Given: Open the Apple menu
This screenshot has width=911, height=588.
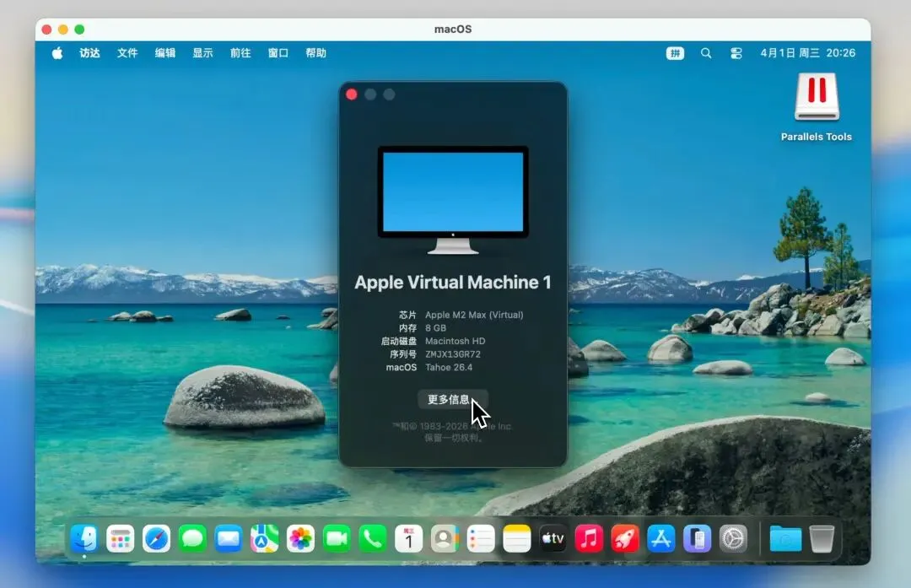Looking at the screenshot, I should pos(57,53).
